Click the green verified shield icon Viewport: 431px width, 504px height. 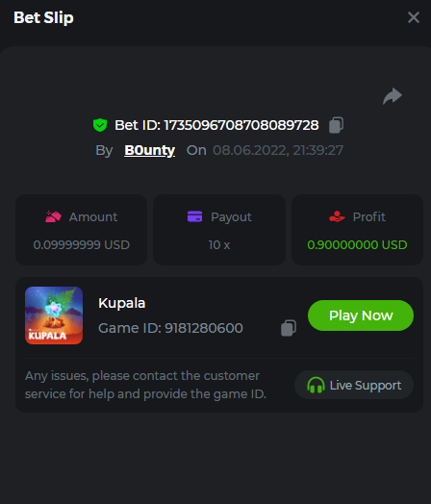(100, 125)
